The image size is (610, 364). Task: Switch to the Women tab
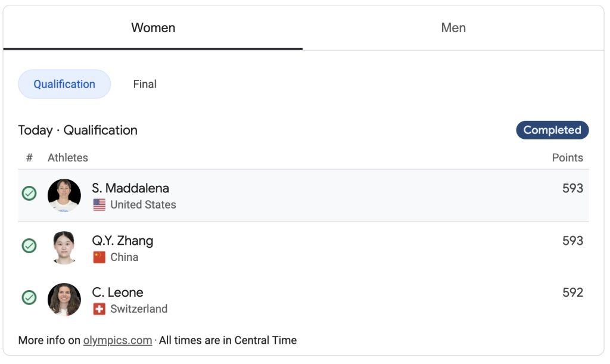point(153,28)
